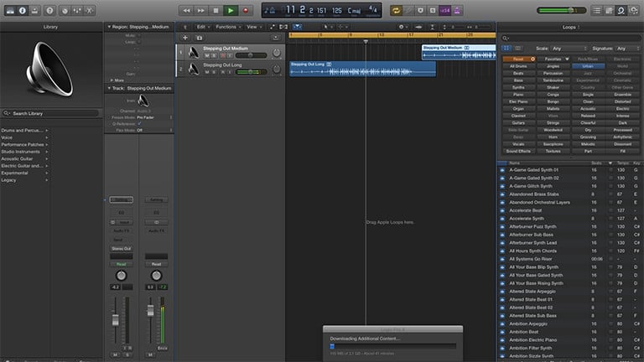Screen dimensions: 644x362
Task: Click the Duplicate Track button
Action: coord(200,38)
